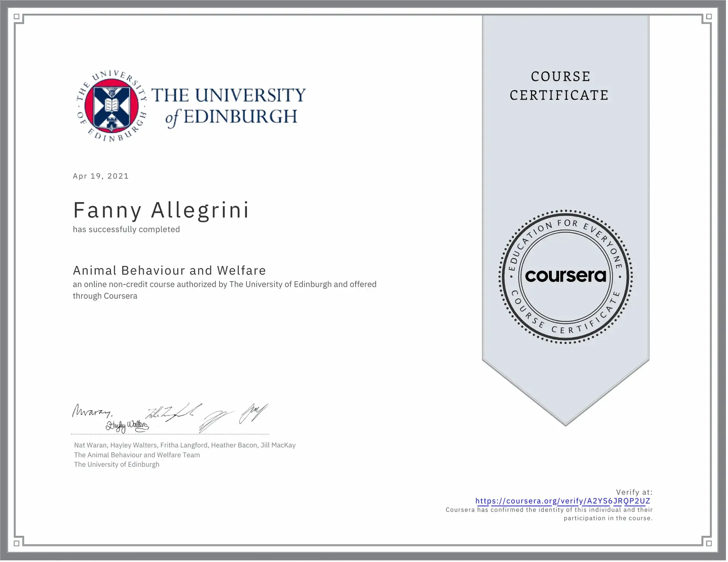This screenshot has width=728, height=562.
Task: Click the date Apr 19, 2021
Action: pos(101,176)
